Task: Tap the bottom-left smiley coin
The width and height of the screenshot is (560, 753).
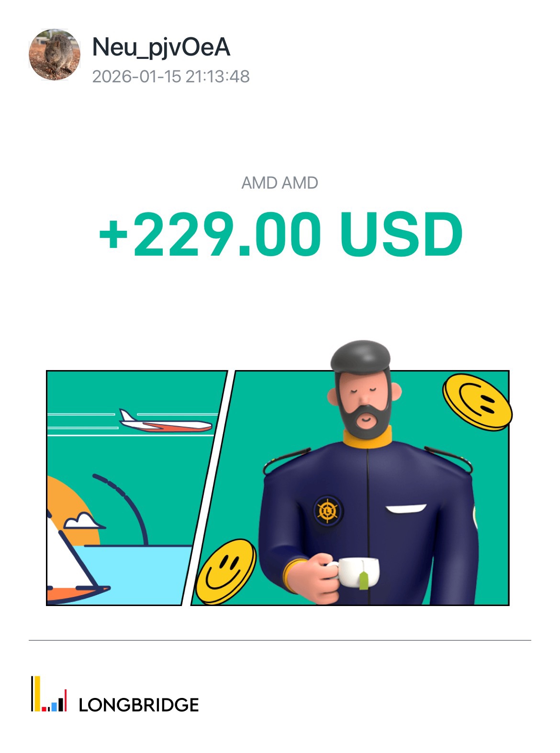Action: click(x=226, y=571)
